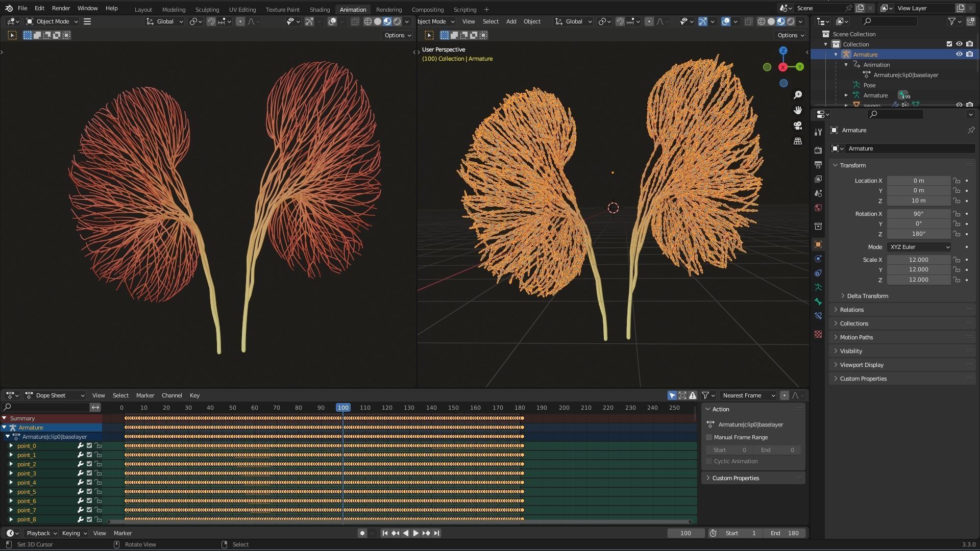This screenshot has height=551, width=980.
Task: Toggle point_0 channel checkbox
Action: [89, 446]
